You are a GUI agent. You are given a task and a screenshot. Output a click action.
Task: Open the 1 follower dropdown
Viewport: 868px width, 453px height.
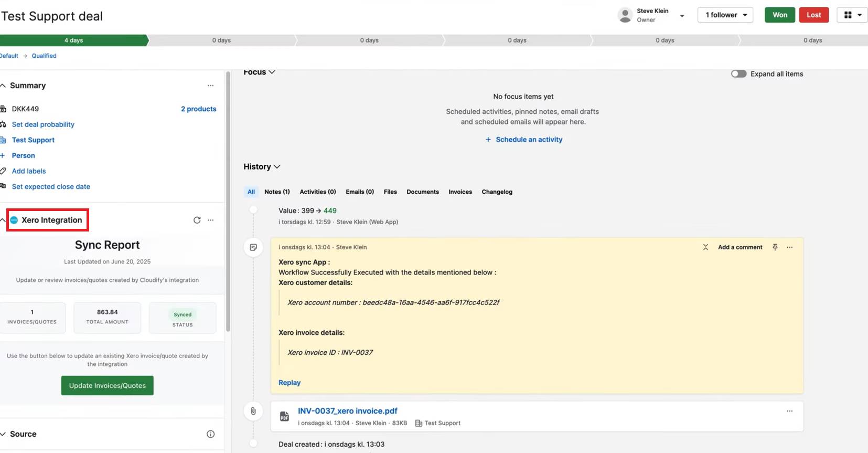[x=725, y=15]
